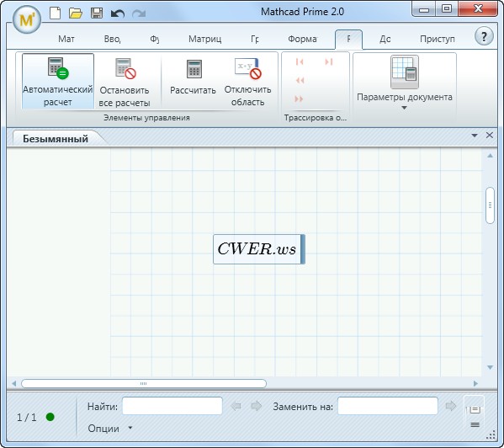Open the Mathcad application menu orb
The height and width of the screenshot is (448, 504).
pyautogui.click(x=27, y=20)
